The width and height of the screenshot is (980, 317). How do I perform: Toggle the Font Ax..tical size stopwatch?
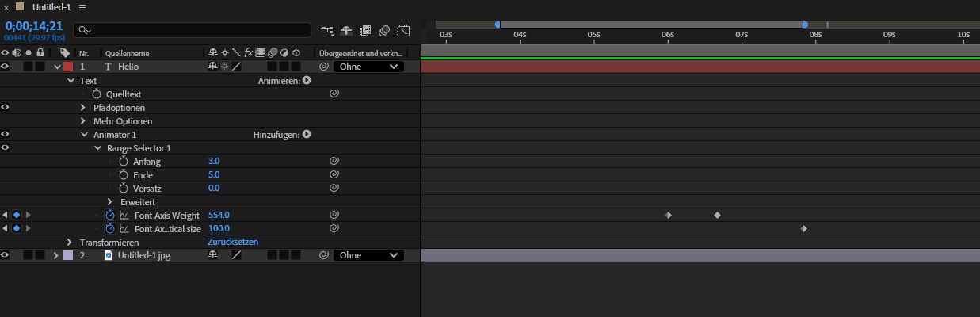coord(110,228)
